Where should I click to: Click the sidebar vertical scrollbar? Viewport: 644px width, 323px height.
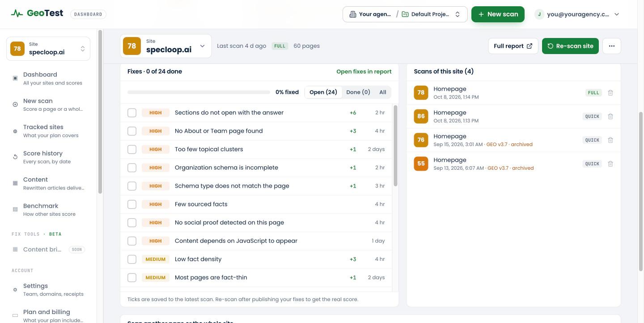tap(100, 112)
